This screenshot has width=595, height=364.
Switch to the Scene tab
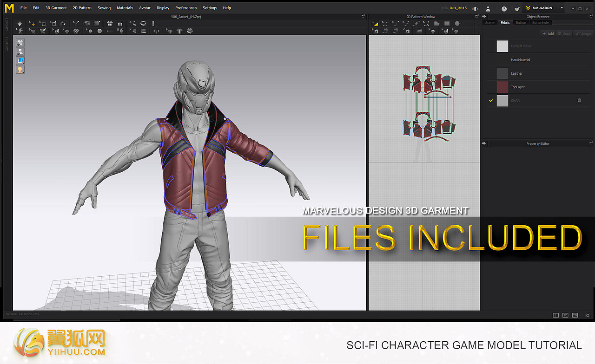(x=490, y=22)
